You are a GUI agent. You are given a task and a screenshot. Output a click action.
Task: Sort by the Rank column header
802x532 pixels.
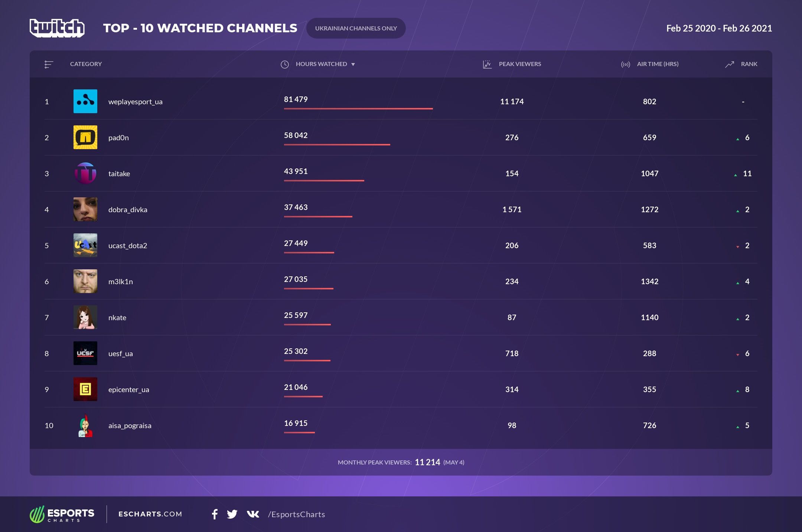(x=749, y=64)
